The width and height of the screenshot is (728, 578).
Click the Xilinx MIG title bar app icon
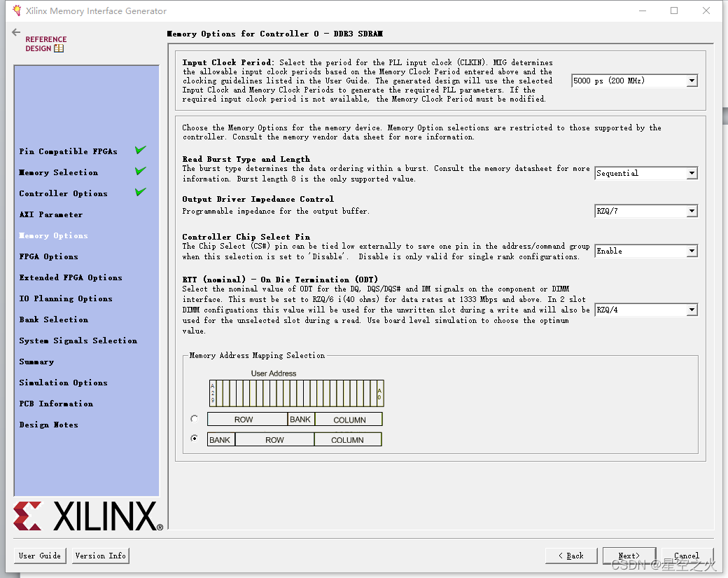pyautogui.click(x=17, y=11)
